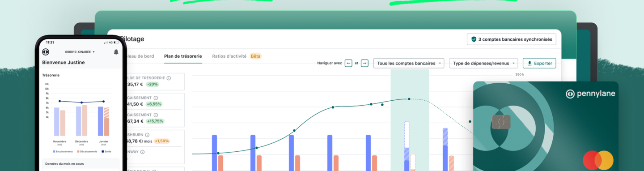Select the highlighted month column on chart

410,120
